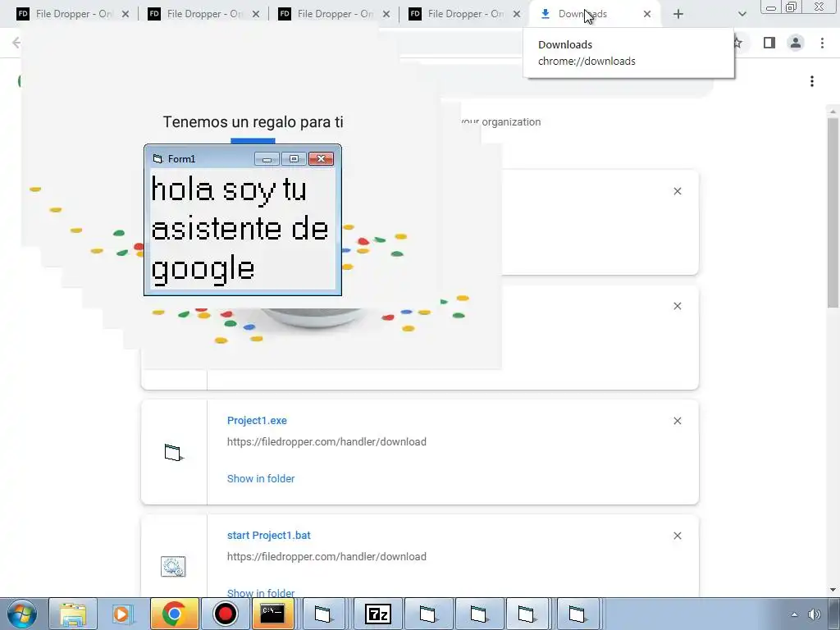Screen dimensions: 840x630
Task: Open the Chrome profile avatar
Action: [x=796, y=43]
